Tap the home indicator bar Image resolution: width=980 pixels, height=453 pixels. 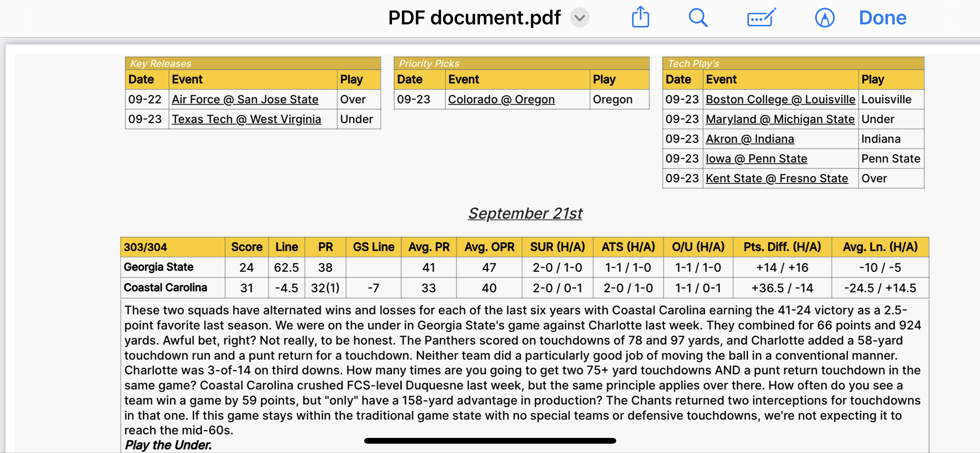tap(490, 441)
